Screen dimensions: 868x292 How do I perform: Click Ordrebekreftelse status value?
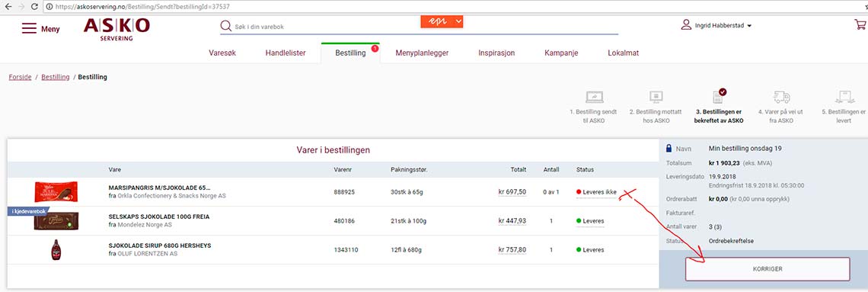[731, 241]
